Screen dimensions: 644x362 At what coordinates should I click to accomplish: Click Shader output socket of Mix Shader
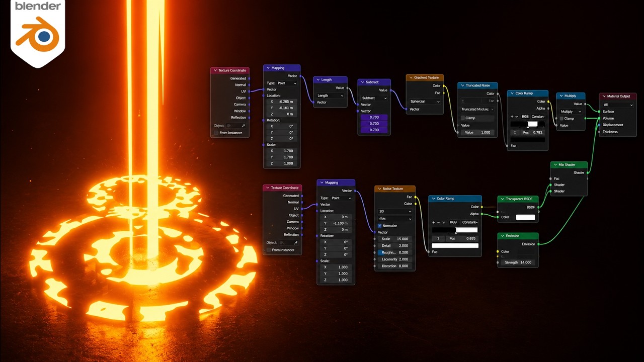(587, 172)
